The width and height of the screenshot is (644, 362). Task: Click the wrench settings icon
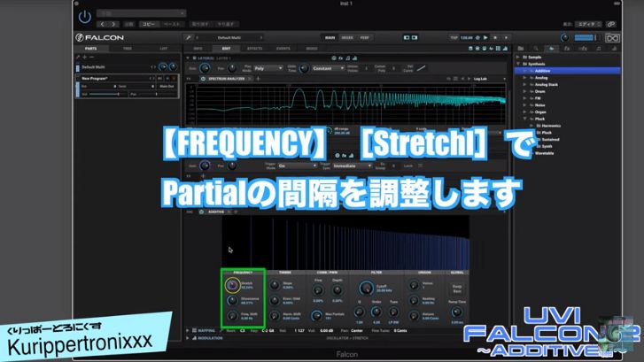pos(188,38)
